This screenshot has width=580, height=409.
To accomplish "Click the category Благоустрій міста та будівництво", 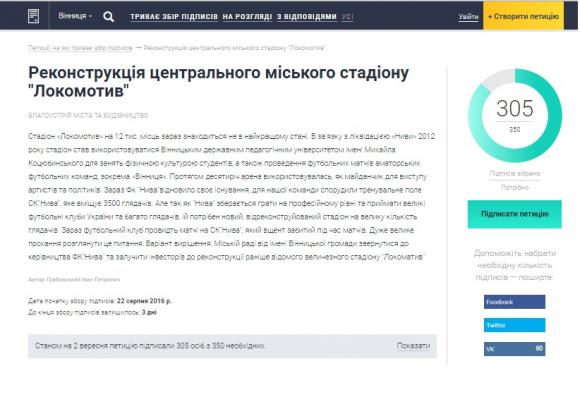I will pyautogui.click(x=88, y=115).
